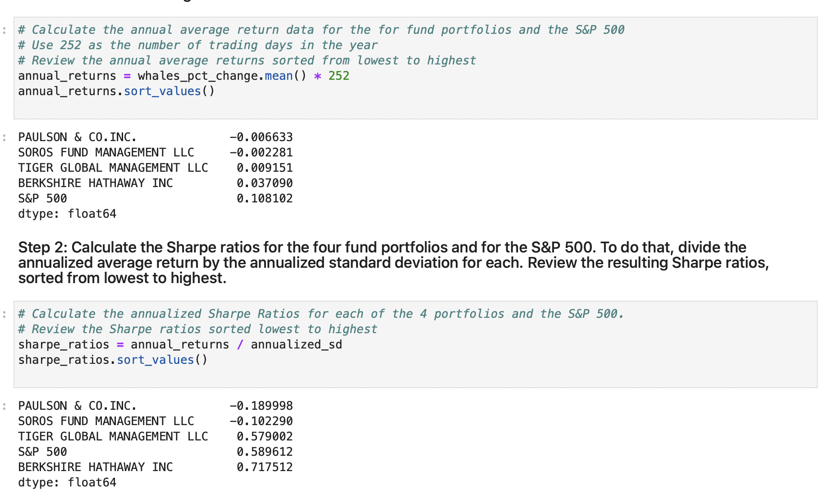Click BERKSHIRE HATHAWAY's Sharpe ratio 0.717512
Image resolution: width=825 pixels, height=504 pixels.
pyautogui.click(x=264, y=467)
